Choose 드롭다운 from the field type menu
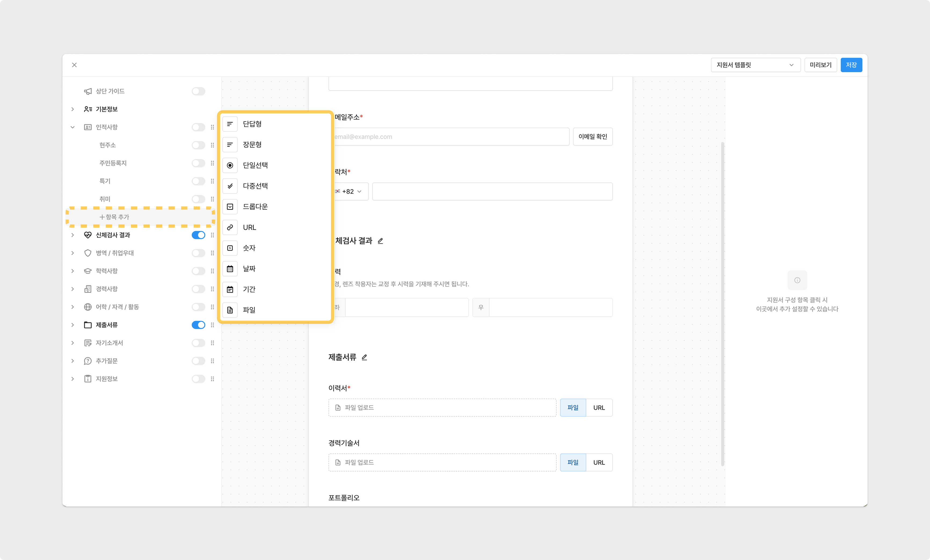This screenshot has width=930, height=560. (x=255, y=207)
